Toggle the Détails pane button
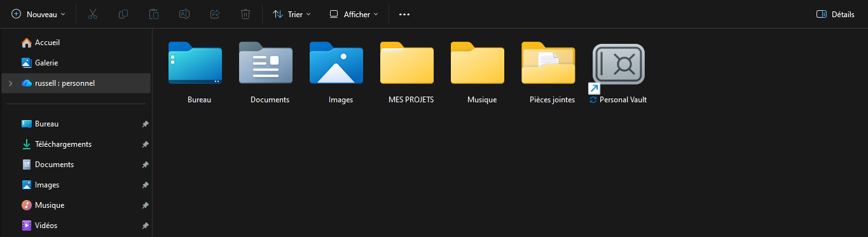Viewport: 868px width, 237px height. tap(835, 14)
